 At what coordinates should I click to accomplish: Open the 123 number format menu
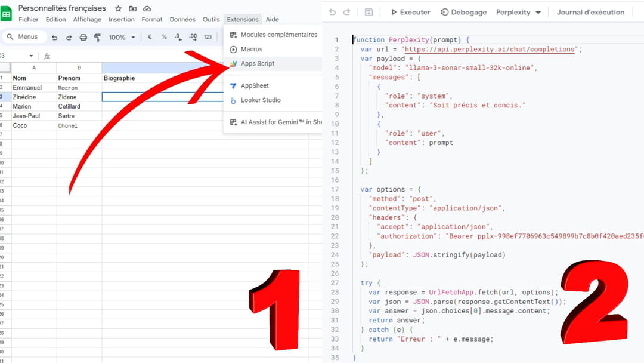(208, 37)
